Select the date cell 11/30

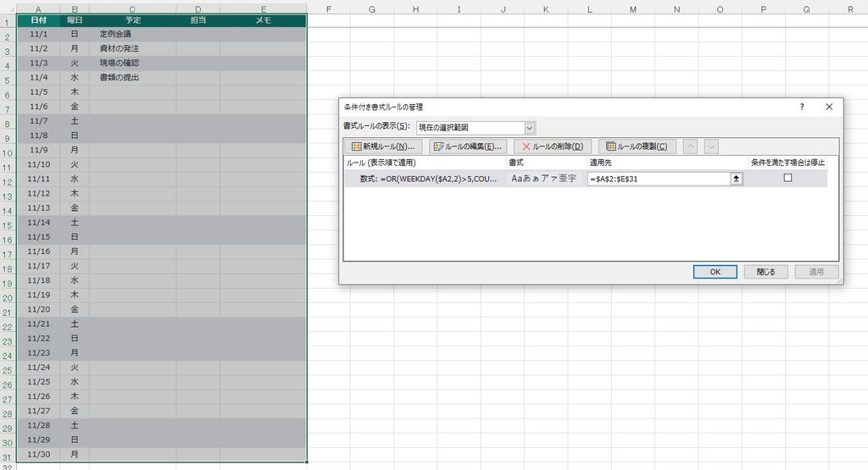38,455
